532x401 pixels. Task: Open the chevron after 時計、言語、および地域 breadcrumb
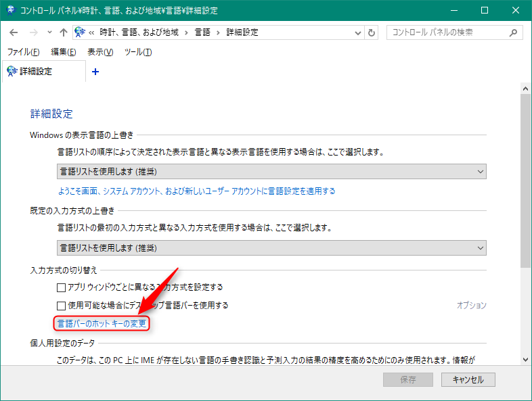coord(186,33)
